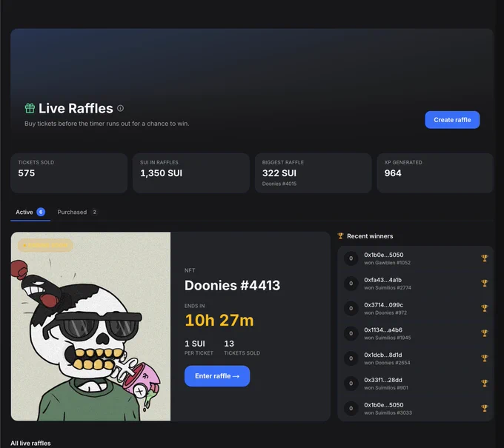Click the address 0x1134...a4b6
504x448 pixels.
[383, 330]
